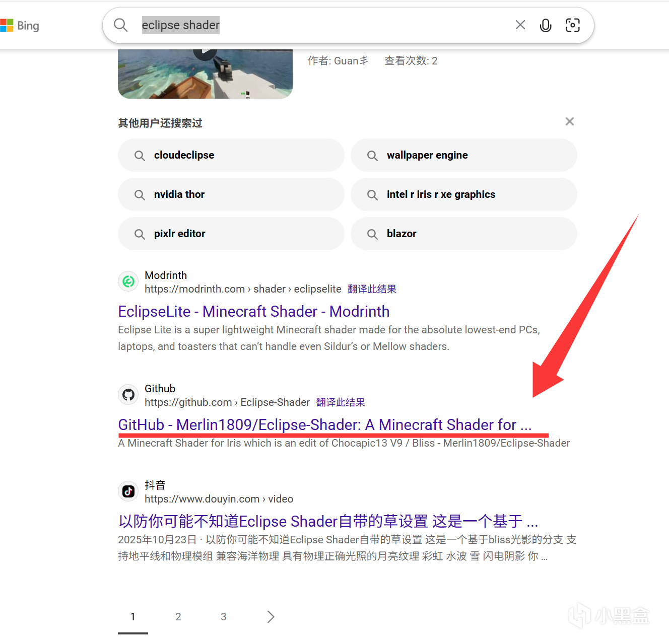
Task: Clear the search box with the X icon
Action: [x=520, y=25]
